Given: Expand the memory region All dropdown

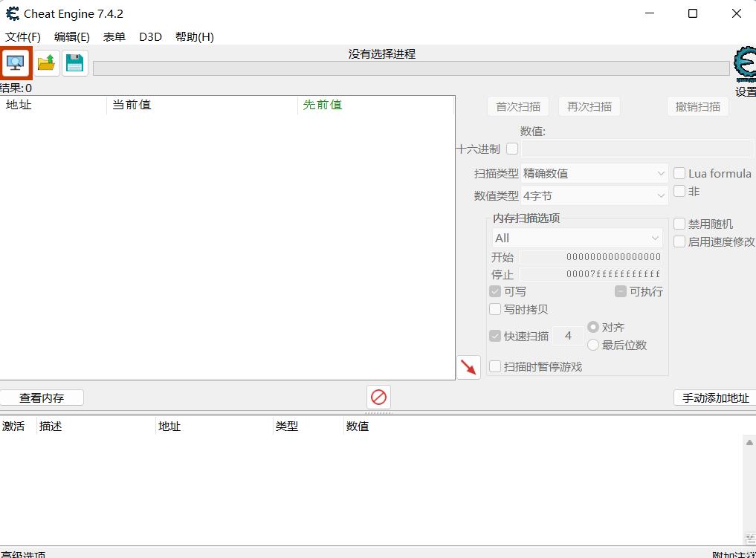Looking at the screenshot, I should (577, 238).
